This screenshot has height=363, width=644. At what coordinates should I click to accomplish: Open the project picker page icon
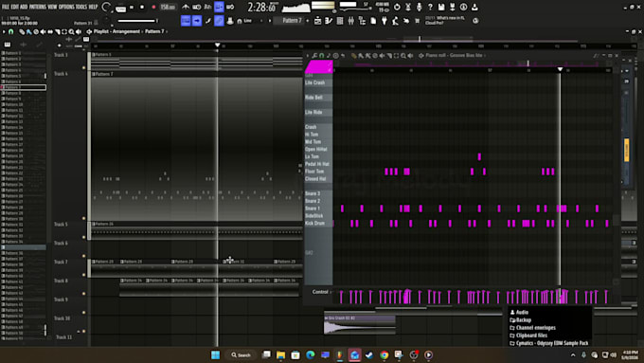(x=373, y=21)
